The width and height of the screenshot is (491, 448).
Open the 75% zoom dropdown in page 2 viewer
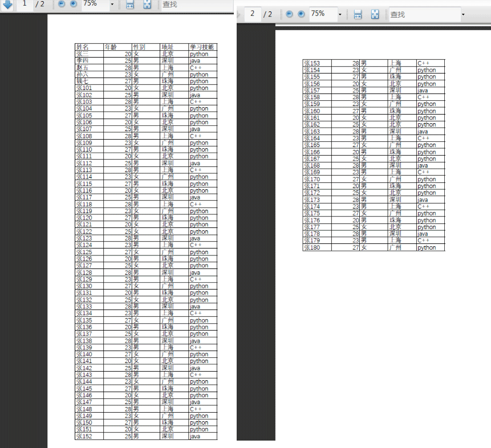tap(340, 14)
